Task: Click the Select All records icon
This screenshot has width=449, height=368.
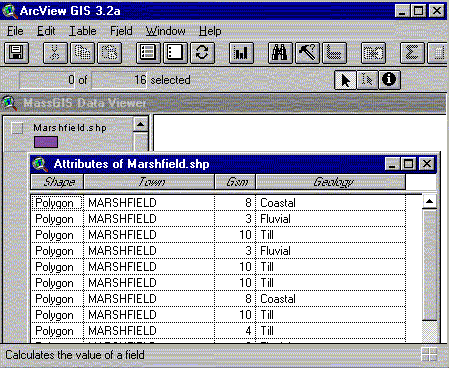Action: coord(148,53)
